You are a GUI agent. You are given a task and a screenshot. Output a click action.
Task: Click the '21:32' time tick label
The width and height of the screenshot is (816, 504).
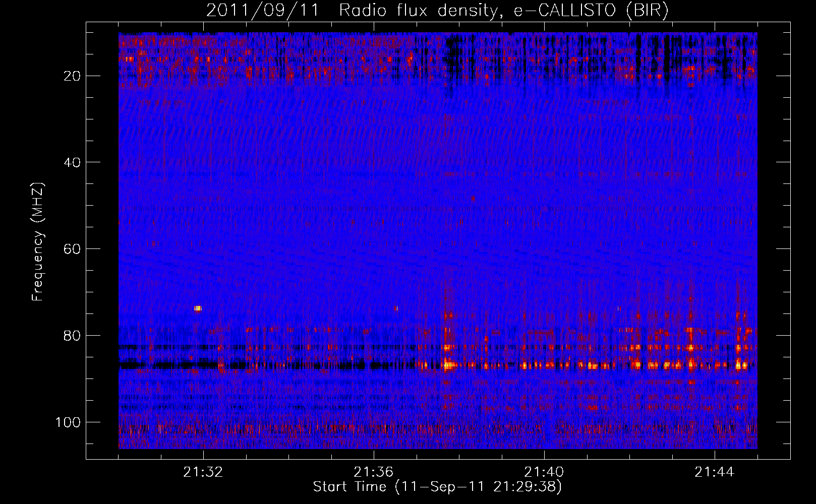203,472
